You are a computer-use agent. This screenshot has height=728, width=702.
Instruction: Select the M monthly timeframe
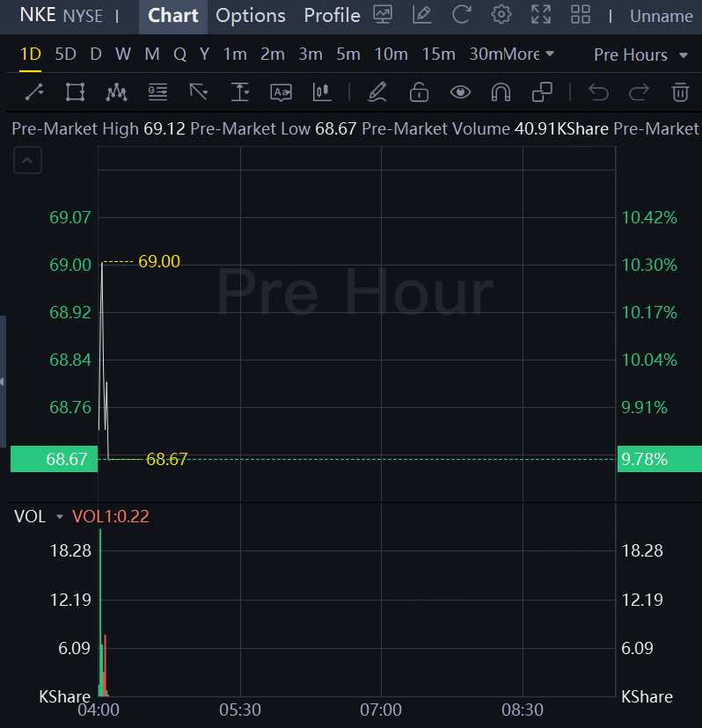pyautogui.click(x=152, y=55)
